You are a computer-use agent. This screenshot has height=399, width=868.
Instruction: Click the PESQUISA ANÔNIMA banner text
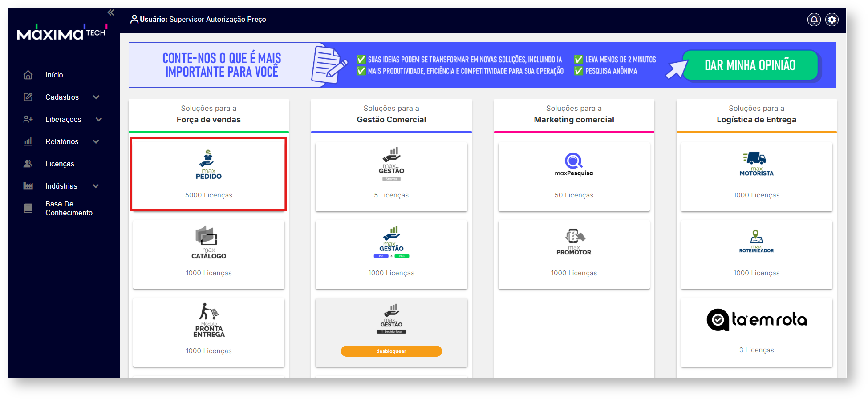[x=611, y=71]
